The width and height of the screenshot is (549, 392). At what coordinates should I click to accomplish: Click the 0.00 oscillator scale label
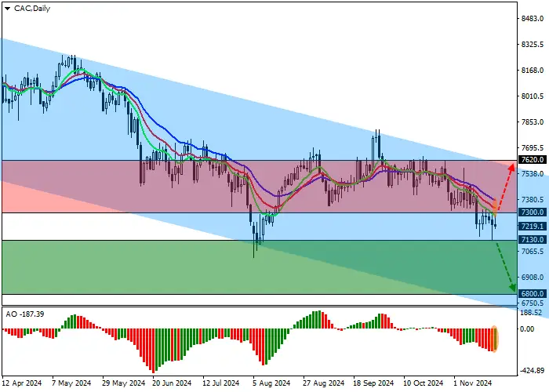tap(527, 329)
